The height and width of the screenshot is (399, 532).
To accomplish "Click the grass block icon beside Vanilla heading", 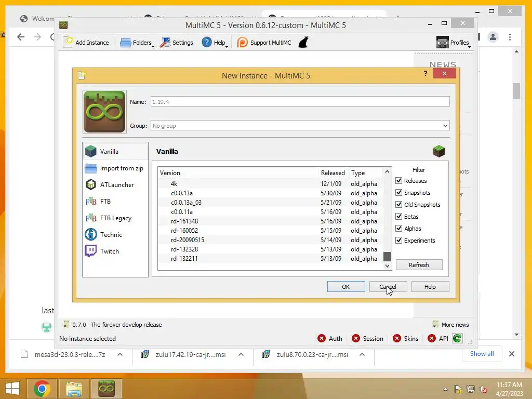I will click(x=438, y=151).
